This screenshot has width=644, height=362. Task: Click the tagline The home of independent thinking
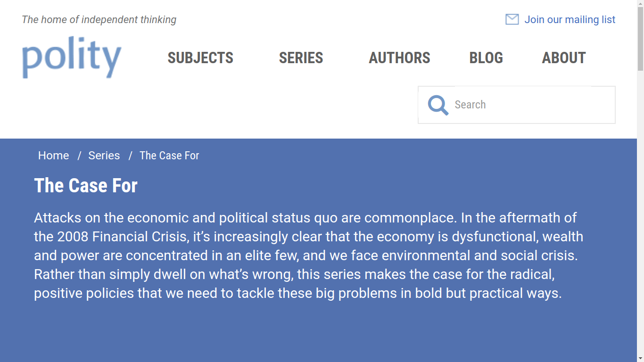pos(99,20)
